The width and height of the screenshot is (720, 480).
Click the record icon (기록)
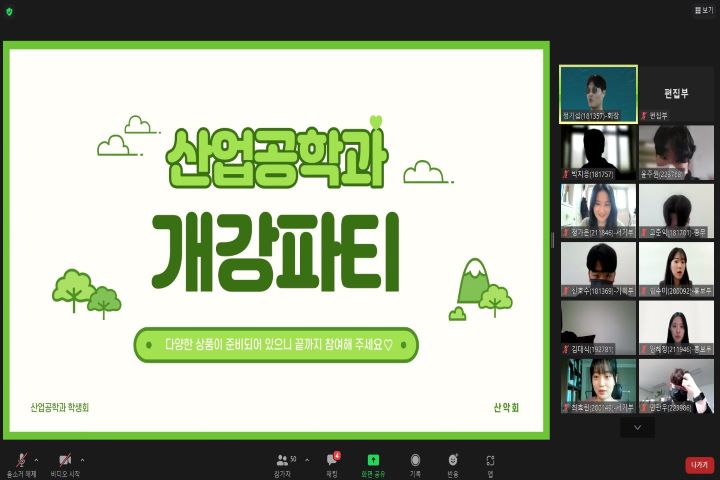414,462
